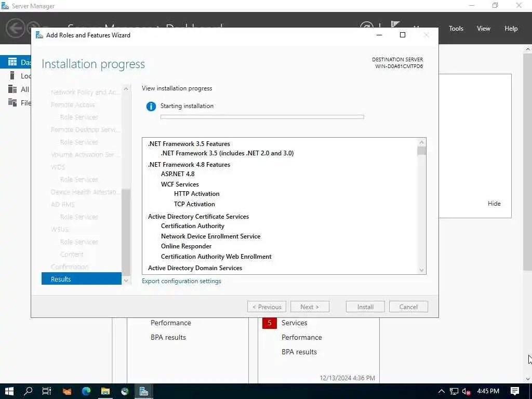Show hidden system tray icons
This screenshot has width=532, height=399.
coord(442,391)
